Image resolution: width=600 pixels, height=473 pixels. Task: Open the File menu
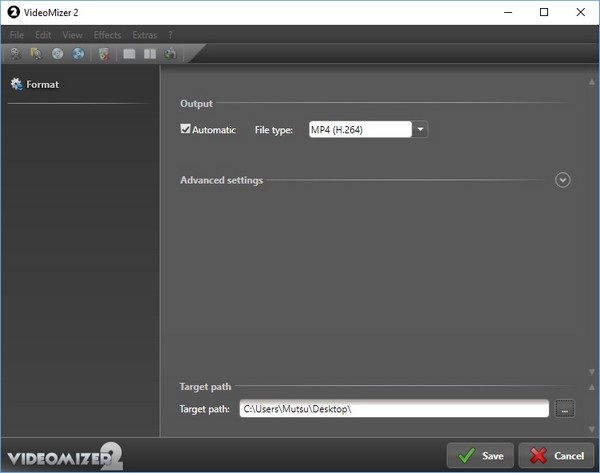pyautogui.click(x=17, y=35)
